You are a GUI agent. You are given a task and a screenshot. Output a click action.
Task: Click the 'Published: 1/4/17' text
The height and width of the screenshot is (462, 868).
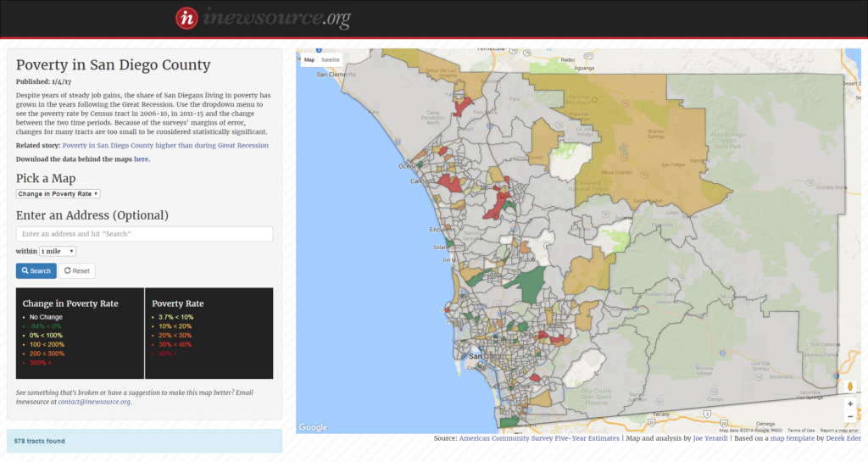point(43,81)
